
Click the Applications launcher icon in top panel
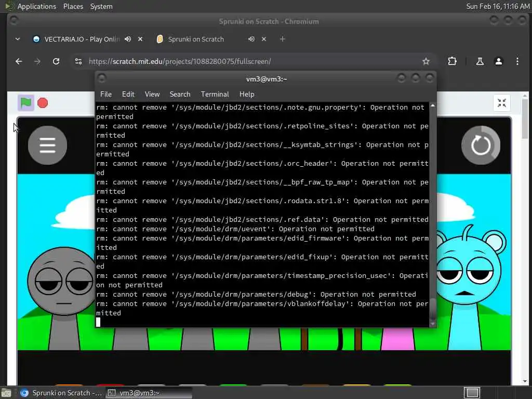click(8, 6)
